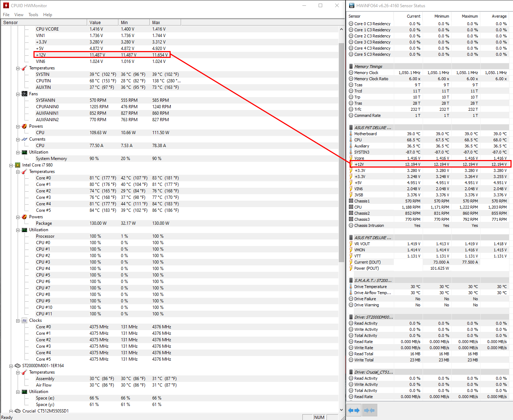The image size is (513, 420).
Task: Click thermometer icon beside Drive Temperature row
Action: pyautogui.click(x=351, y=287)
